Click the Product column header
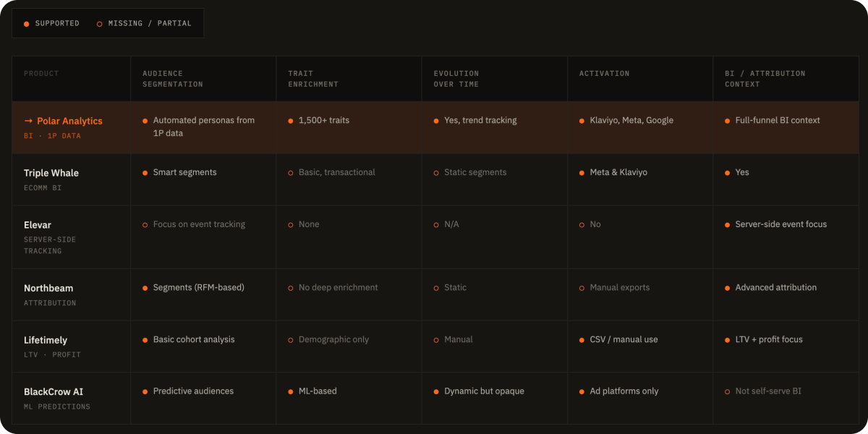Image resolution: width=868 pixels, height=434 pixels. pyautogui.click(x=41, y=73)
